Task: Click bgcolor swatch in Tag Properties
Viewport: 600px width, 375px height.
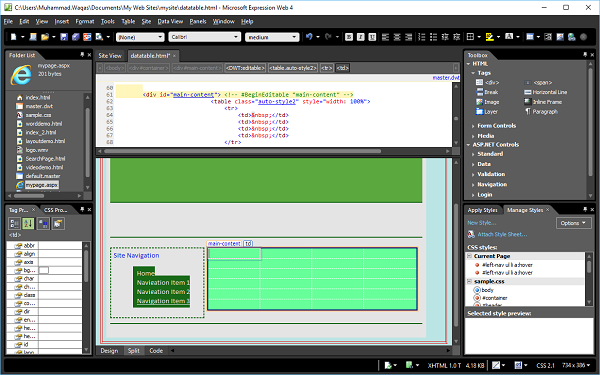Action: [44, 270]
